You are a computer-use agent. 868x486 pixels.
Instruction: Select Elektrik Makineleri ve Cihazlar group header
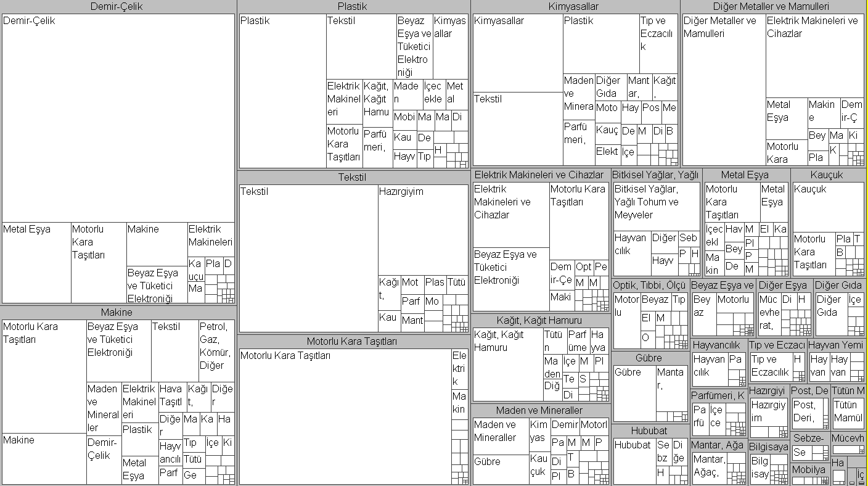pyautogui.click(x=540, y=175)
